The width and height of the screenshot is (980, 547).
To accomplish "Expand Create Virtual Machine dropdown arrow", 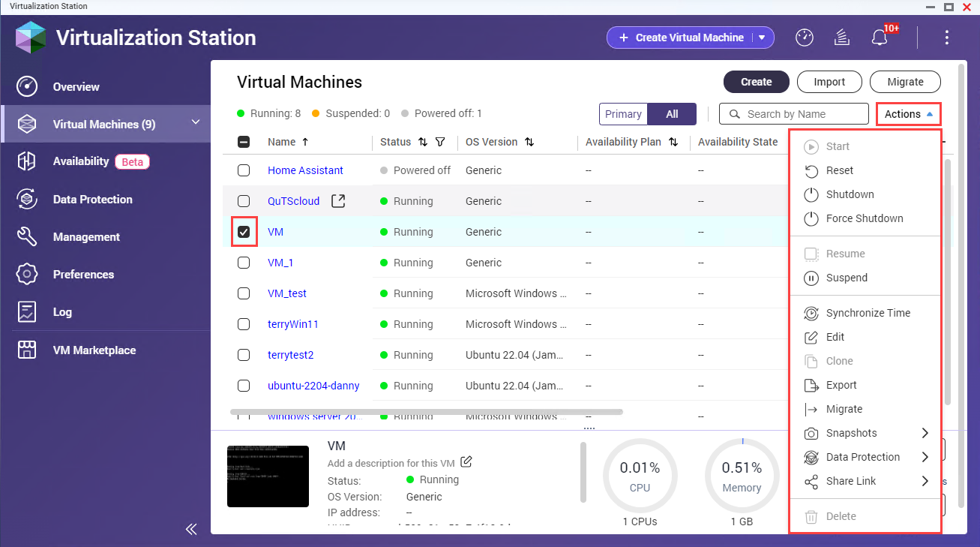I will tap(763, 38).
